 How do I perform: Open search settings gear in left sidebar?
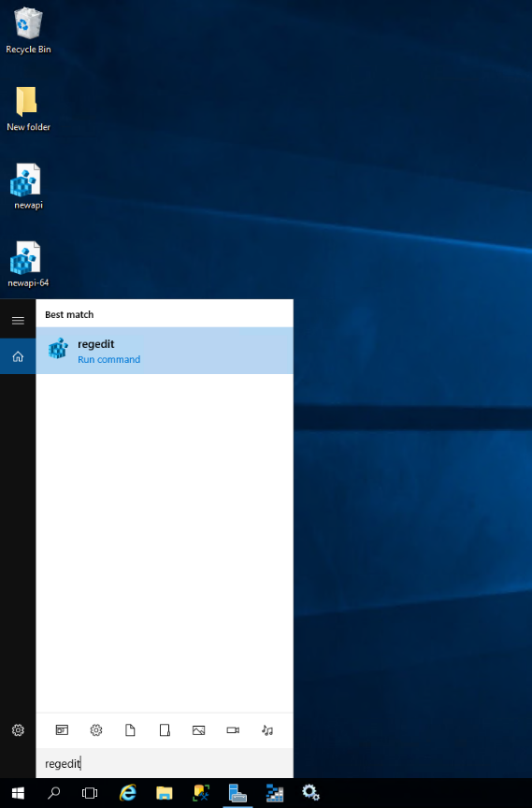pyautogui.click(x=18, y=729)
